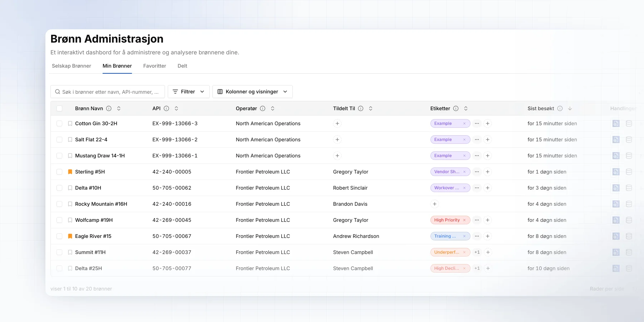Viewport: 644px width, 322px height.
Task: Toggle Sist besøkt sort direction arrow
Action: coord(570,108)
